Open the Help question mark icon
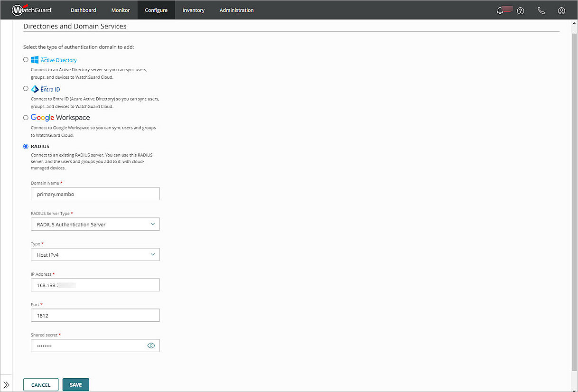Image resolution: width=578 pixels, height=392 pixels. click(x=521, y=10)
